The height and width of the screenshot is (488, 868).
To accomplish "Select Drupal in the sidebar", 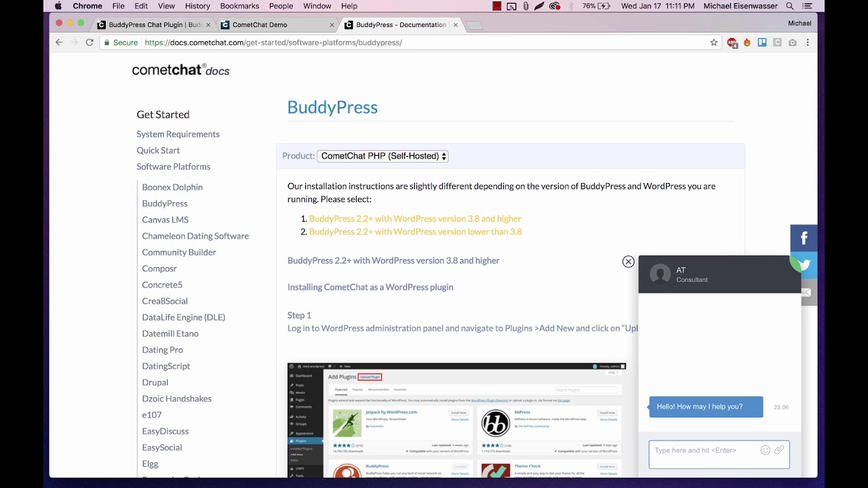I will pyautogui.click(x=155, y=382).
